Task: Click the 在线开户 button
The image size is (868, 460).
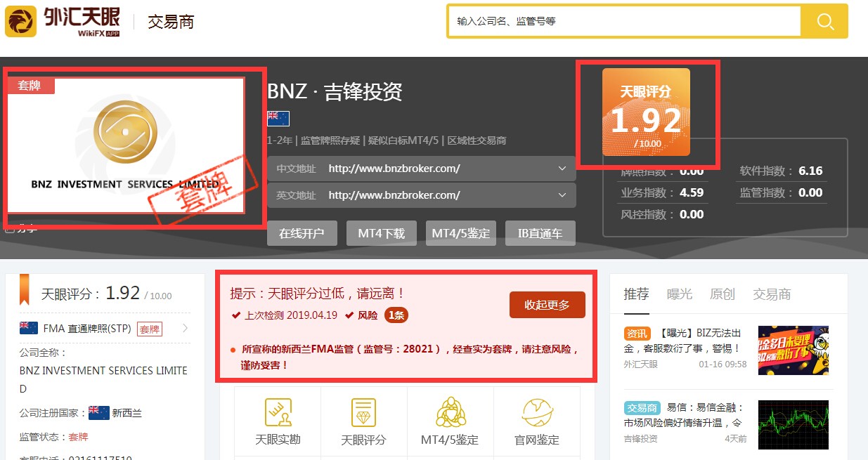Action: tap(302, 233)
